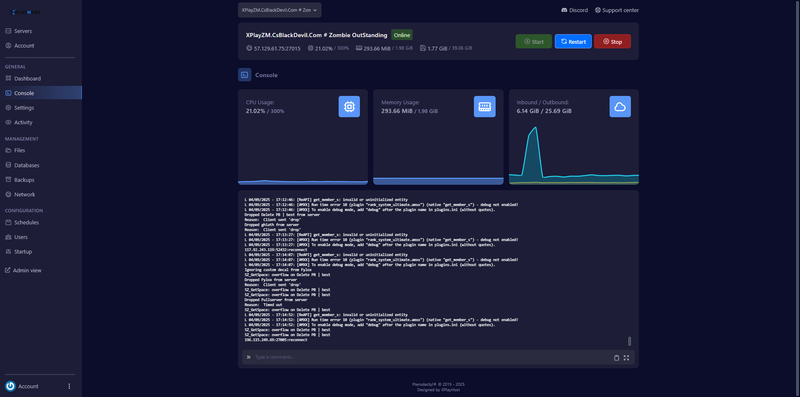Image resolution: width=800 pixels, height=397 pixels.
Task: Click the Dashboard grid icon
Action: pyautogui.click(x=8, y=79)
